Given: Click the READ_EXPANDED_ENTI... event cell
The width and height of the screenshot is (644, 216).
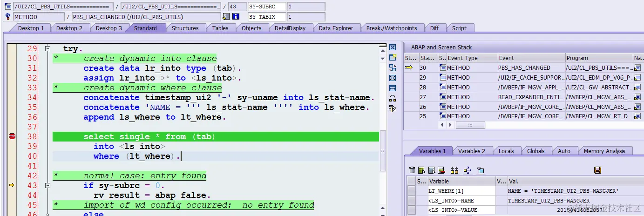Looking at the screenshot, I should [x=531, y=97].
